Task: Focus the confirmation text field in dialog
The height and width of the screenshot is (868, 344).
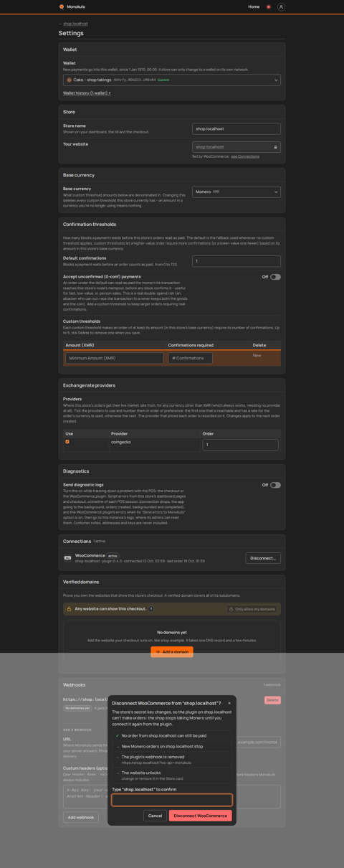Action: click(172, 800)
